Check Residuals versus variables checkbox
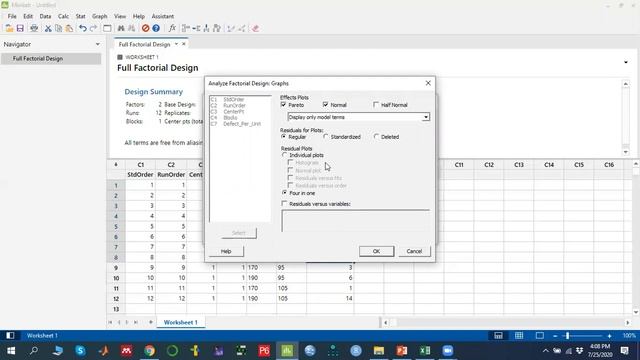 (284, 204)
